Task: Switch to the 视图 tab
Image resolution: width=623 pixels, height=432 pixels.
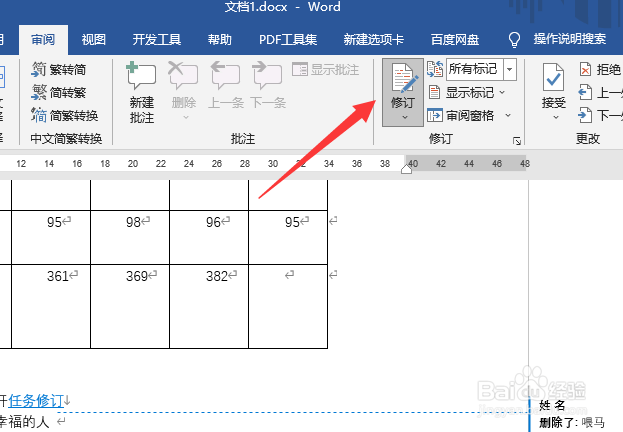Action: click(x=94, y=40)
